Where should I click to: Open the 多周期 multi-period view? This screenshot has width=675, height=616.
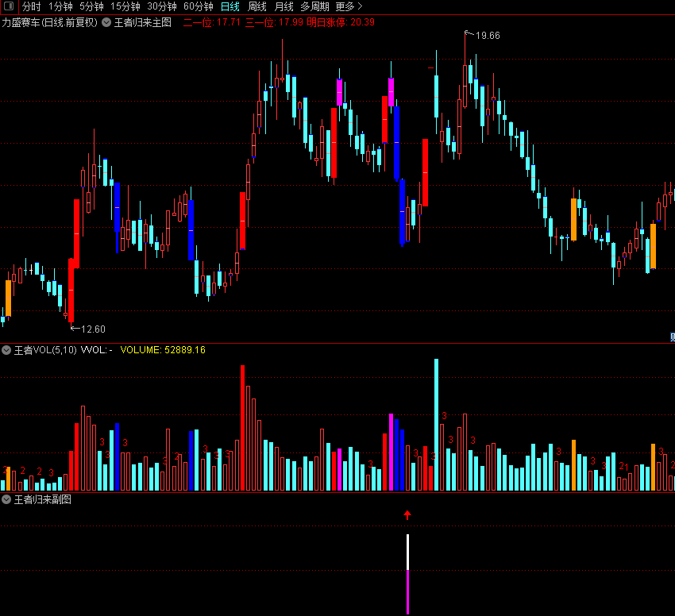(314, 6)
